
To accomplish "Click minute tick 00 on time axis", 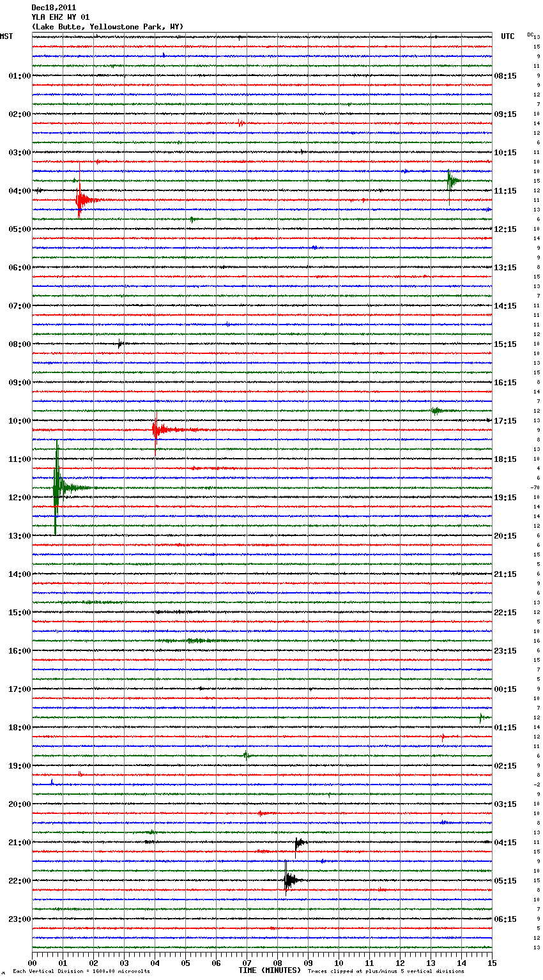I will click(32, 963).
